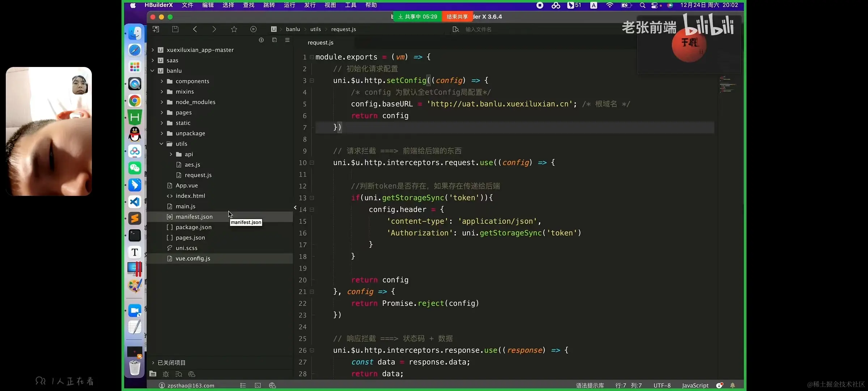
Task: Open the debug bug panel icon
Action: [166, 374]
